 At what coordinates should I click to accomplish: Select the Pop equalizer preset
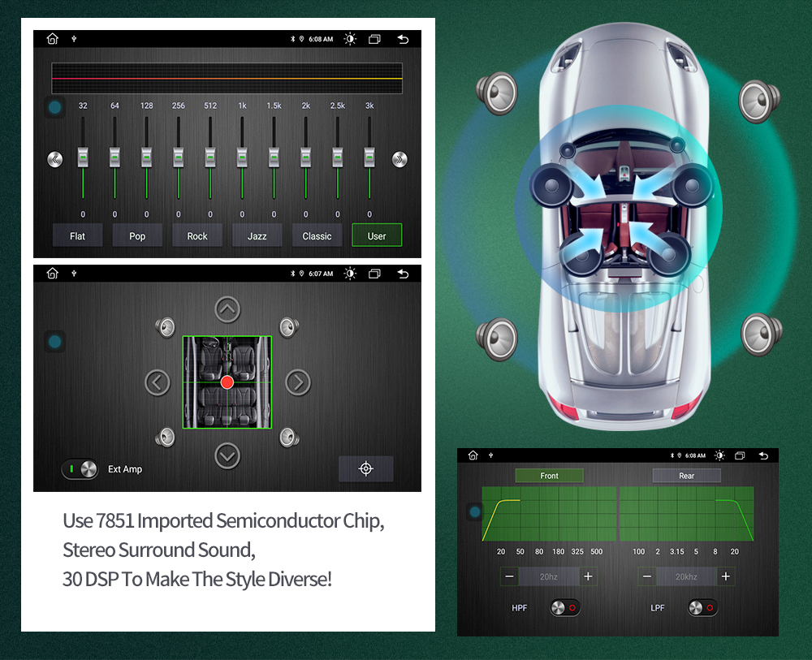point(137,235)
